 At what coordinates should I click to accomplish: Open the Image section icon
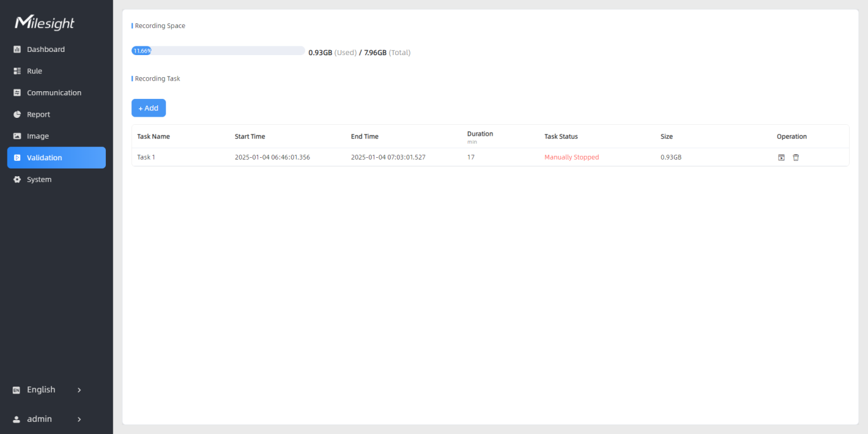coord(17,136)
